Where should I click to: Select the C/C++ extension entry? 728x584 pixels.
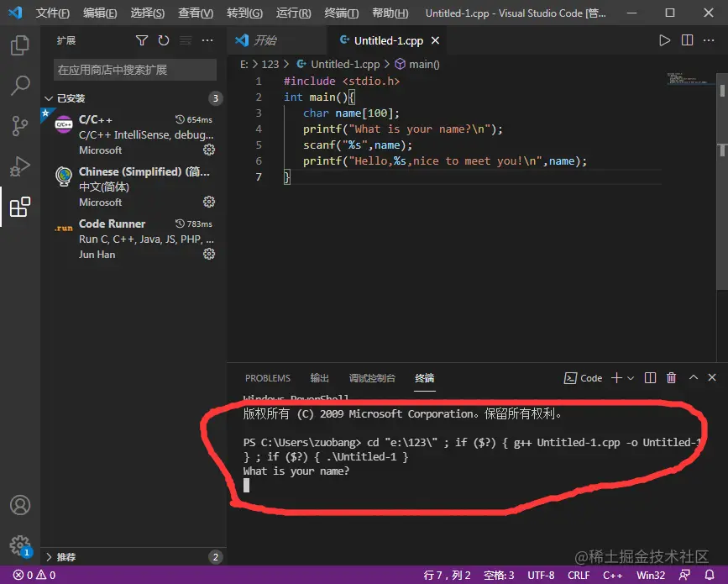134,134
